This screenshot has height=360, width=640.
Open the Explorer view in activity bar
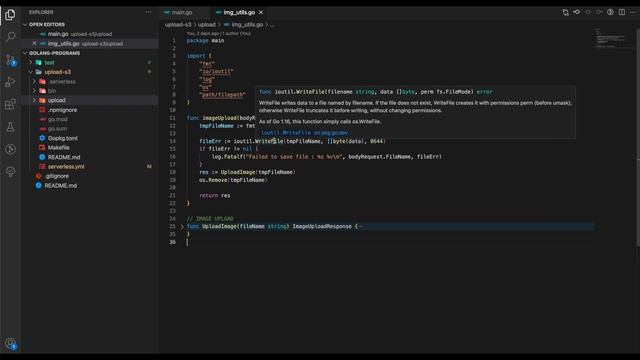pos(10,15)
